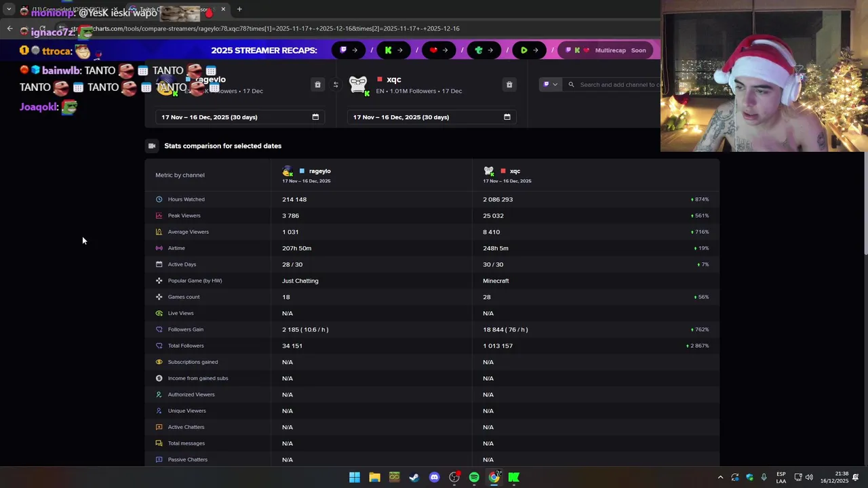The height and width of the screenshot is (488, 868).
Task: Select xqc popular game Minecraft
Action: click(x=496, y=281)
